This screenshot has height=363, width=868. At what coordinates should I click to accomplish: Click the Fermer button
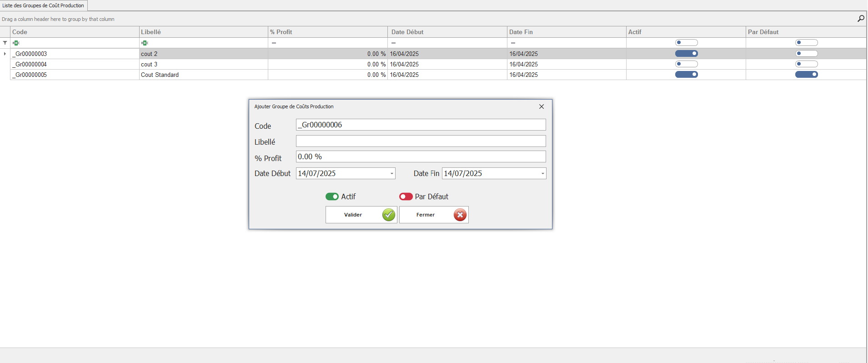click(x=434, y=215)
